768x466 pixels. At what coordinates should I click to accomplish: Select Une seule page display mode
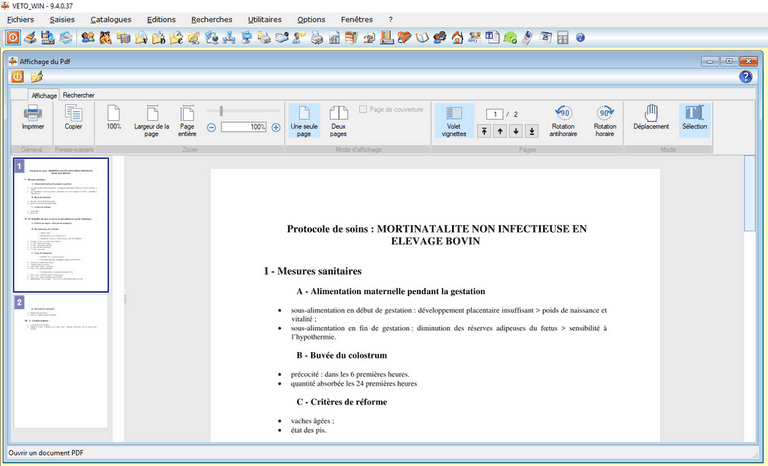pos(304,121)
